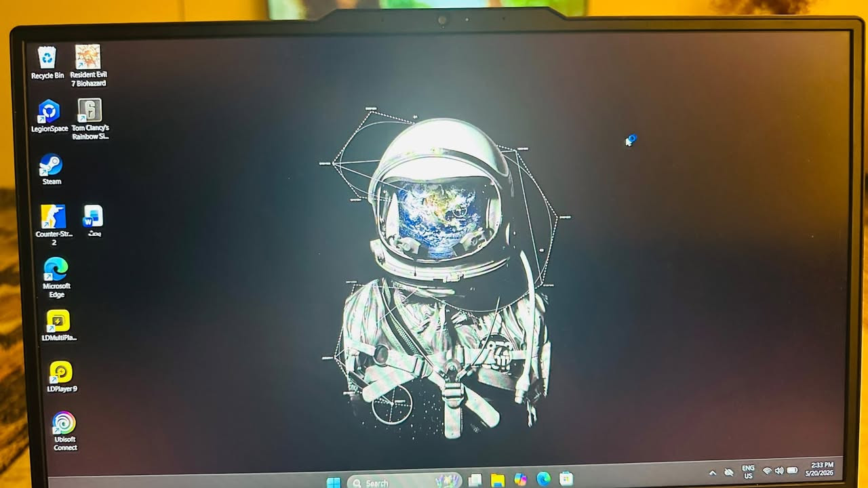Open the 2:33 PM clock and calendar
This screenshot has width=868, height=488.
pos(818,468)
